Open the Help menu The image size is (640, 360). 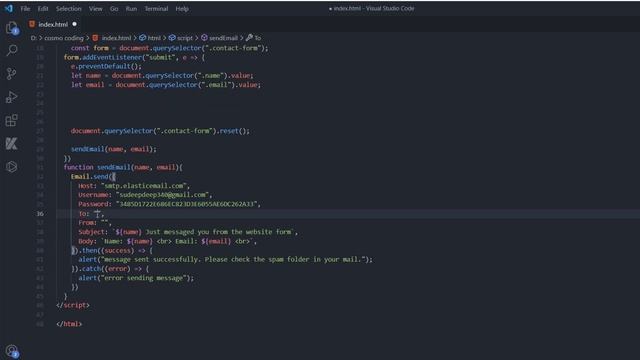click(x=182, y=9)
